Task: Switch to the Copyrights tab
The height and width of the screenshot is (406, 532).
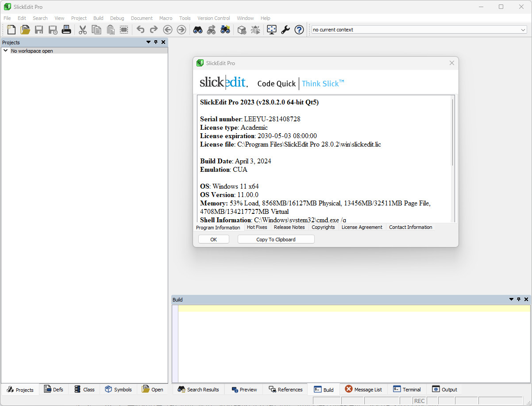Action: (323, 227)
